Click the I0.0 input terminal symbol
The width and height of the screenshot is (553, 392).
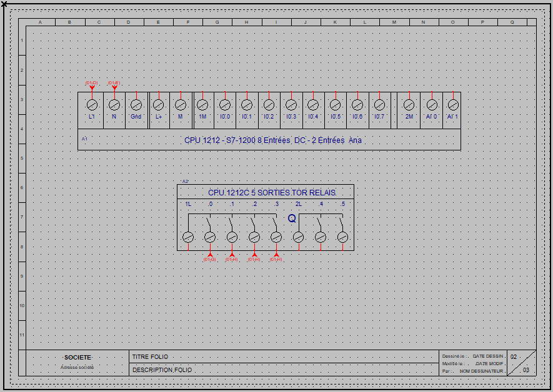[225, 105]
